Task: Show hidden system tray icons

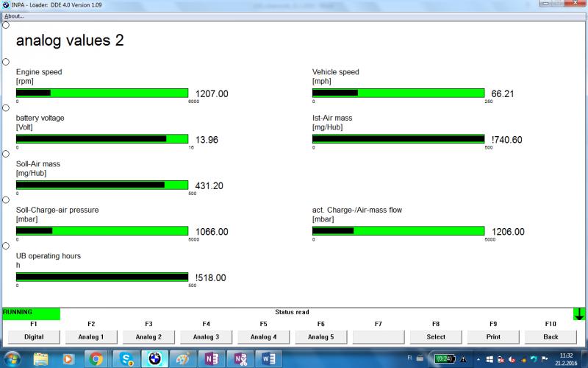Action: pyautogui.click(x=477, y=359)
